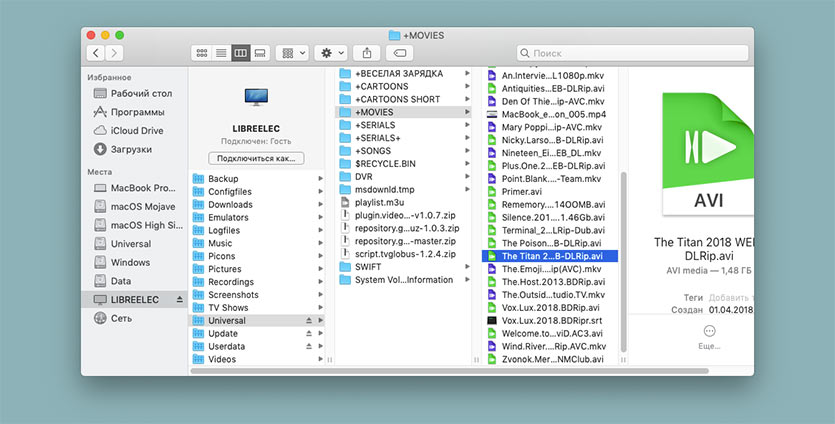This screenshot has width=835, height=424.
Task: Open Загрузки (Downloads) in the sidebar
Action: [134, 149]
